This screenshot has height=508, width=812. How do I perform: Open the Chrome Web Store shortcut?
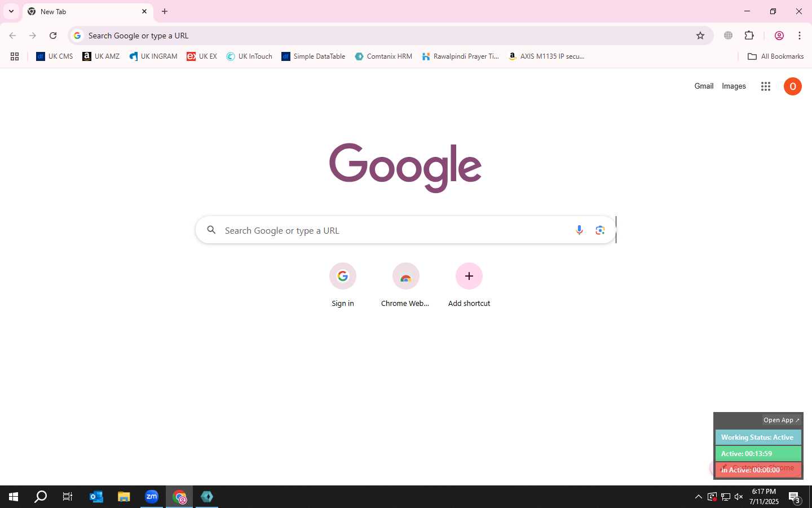coord(405,286)
